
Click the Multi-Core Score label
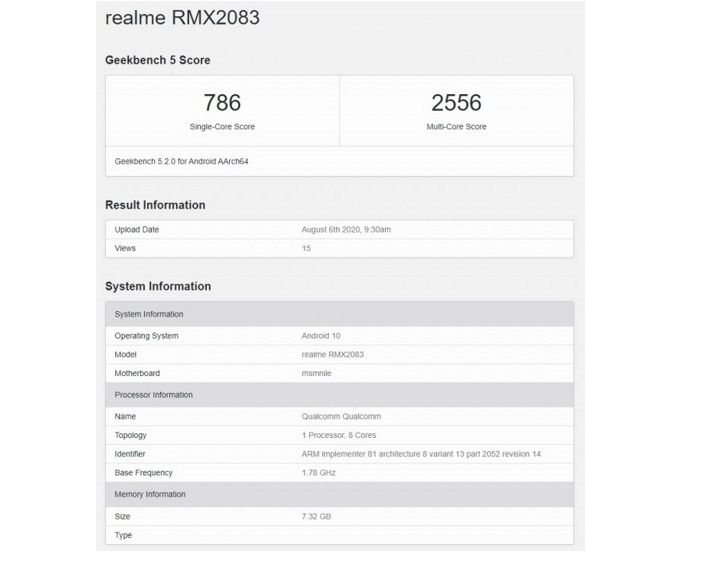point(456,127)
